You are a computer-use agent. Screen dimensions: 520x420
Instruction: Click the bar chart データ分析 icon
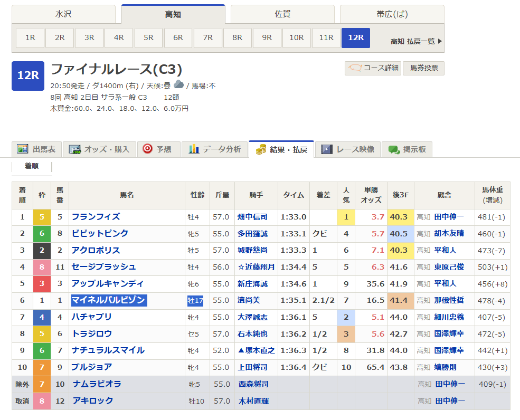[x=194, y=149]
